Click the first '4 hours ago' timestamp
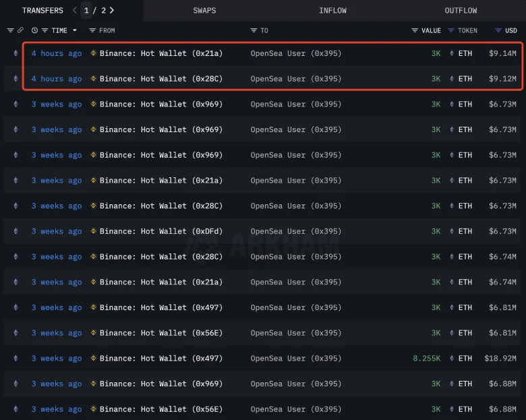Viewport: 526px width, 420px height. (57, 53)
